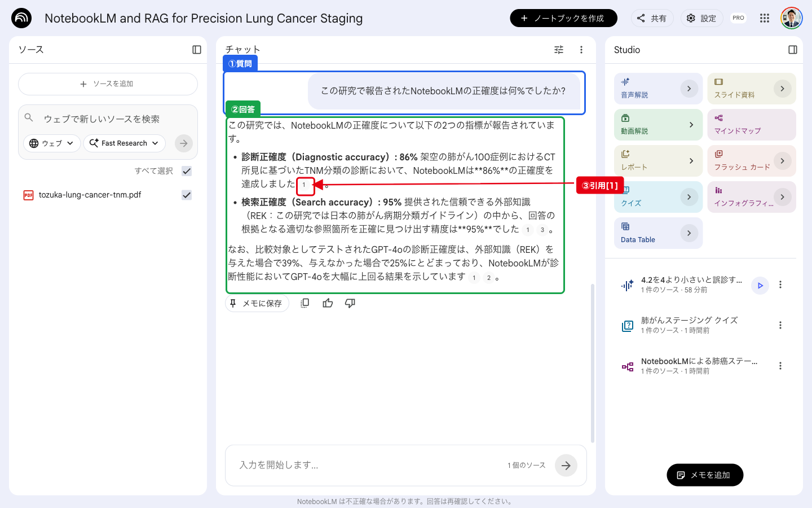Create a マインドマップ in Studio
The height and width of the screenshot is (508, 812).
(752, 125)
